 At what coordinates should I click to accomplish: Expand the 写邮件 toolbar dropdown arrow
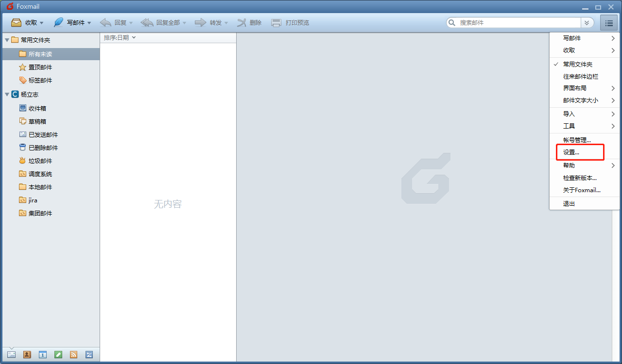[89, 23]
